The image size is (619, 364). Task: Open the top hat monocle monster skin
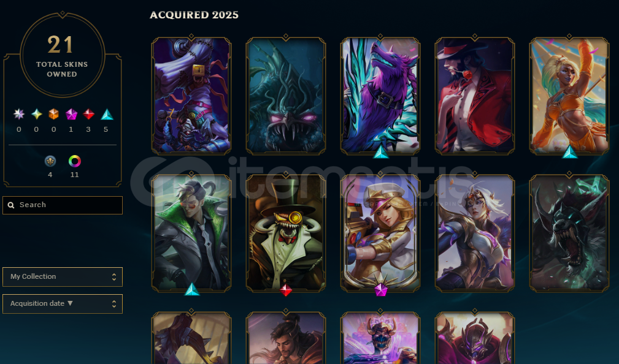pos(286,233)
